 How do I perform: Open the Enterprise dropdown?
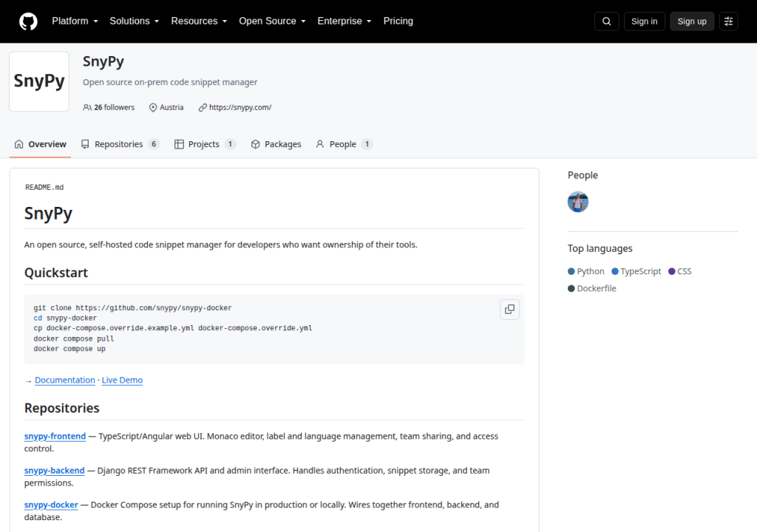tap(344, 21)
